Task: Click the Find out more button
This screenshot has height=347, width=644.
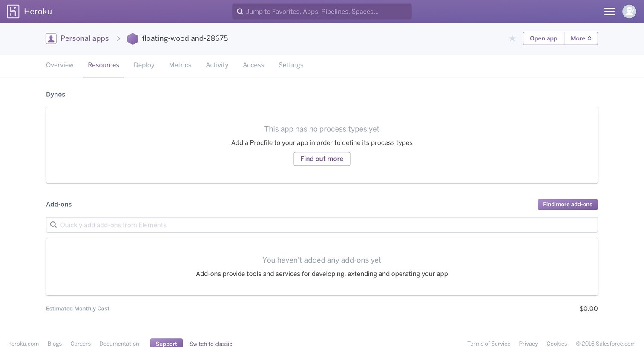Action: click(322, 159)
